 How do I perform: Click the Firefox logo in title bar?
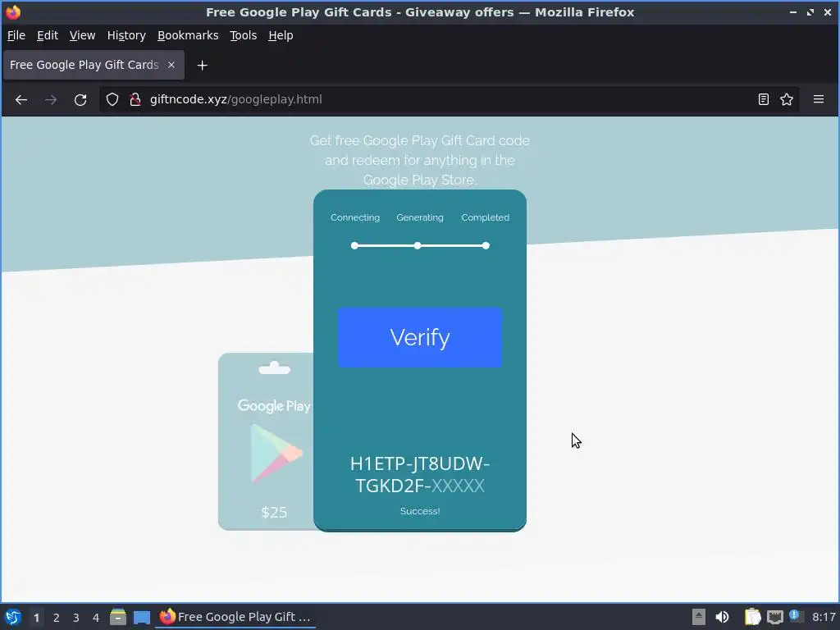click(13, 11)
